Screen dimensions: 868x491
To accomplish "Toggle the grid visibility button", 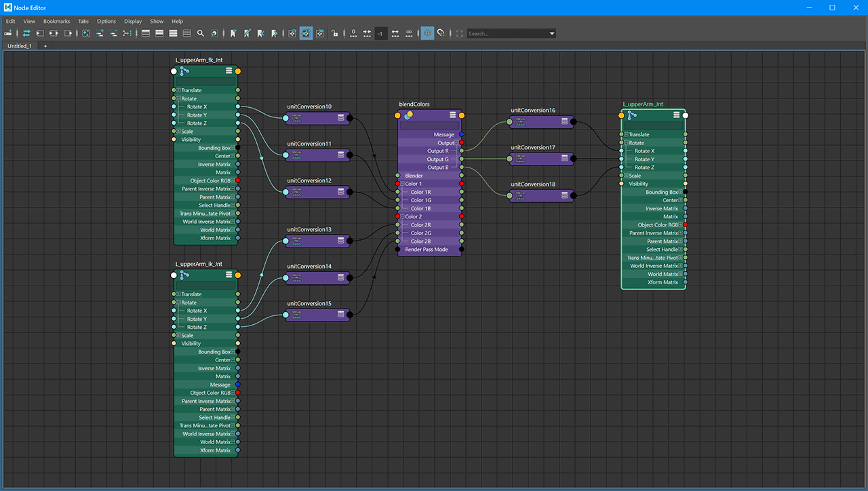I will [427, 33].
